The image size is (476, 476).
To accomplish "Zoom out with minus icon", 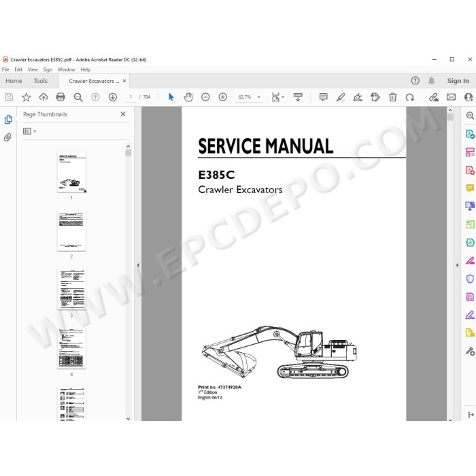I will (205, 97).
